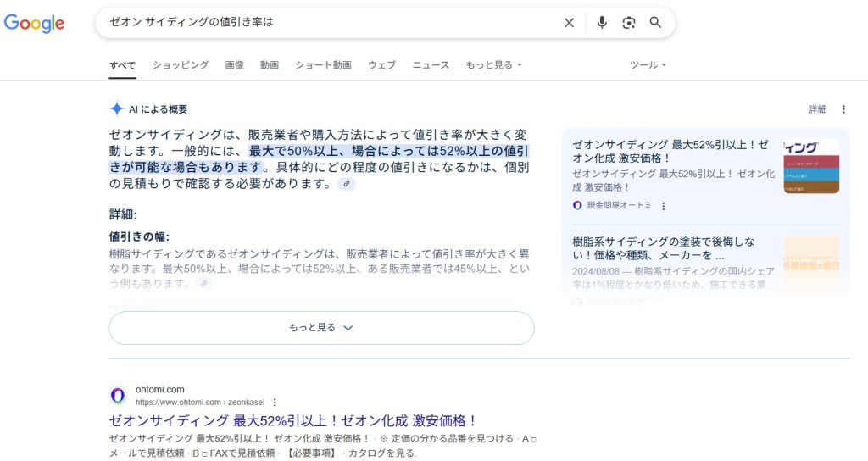Switch to the ショッピング tab
Viewport: 868px width, 461px height.
(181, 64)
